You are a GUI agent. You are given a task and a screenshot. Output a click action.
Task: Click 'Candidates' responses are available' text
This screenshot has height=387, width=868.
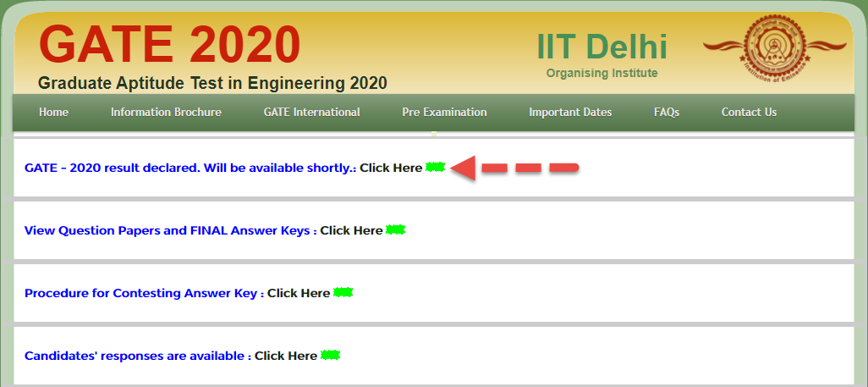pos(138,356)
